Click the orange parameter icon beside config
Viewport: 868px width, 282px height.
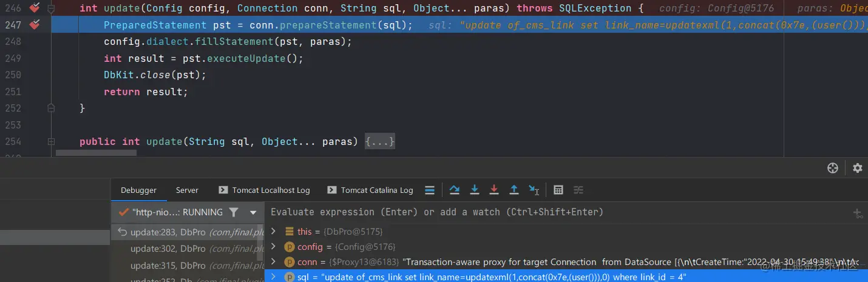290,247
